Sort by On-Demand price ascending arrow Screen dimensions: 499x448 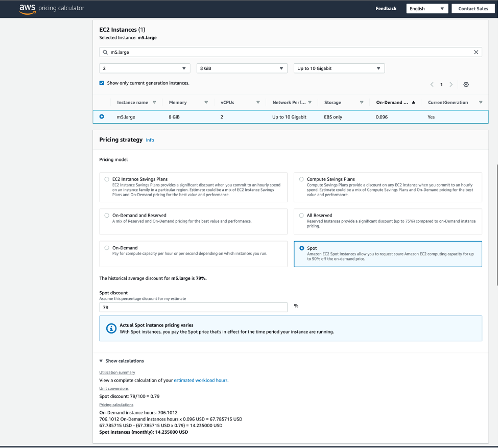coord(413,103)
